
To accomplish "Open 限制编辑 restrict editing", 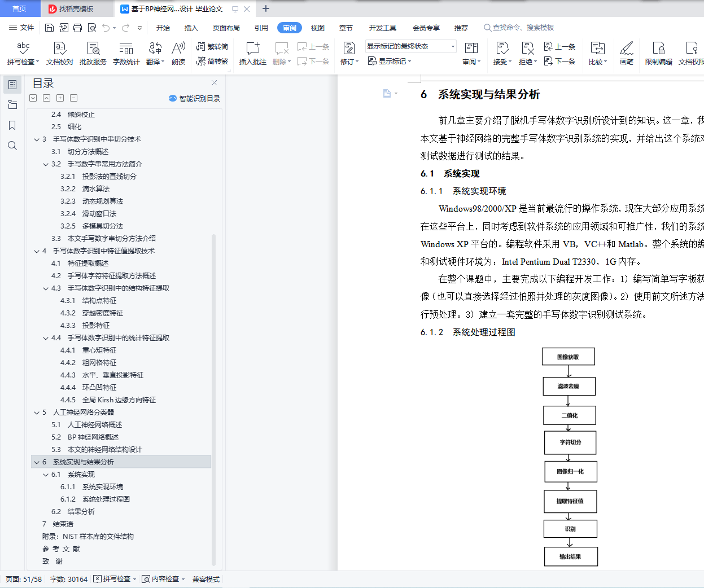I will 659,54.
